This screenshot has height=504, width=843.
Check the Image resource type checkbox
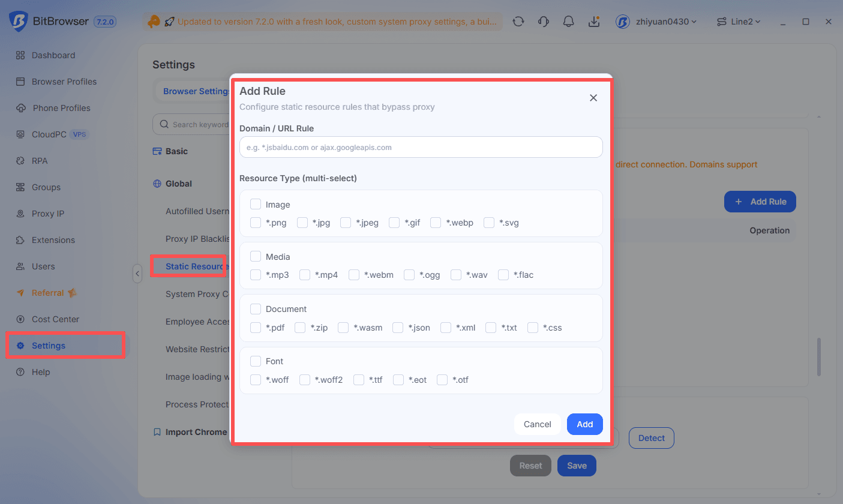(x=256, y=205)
